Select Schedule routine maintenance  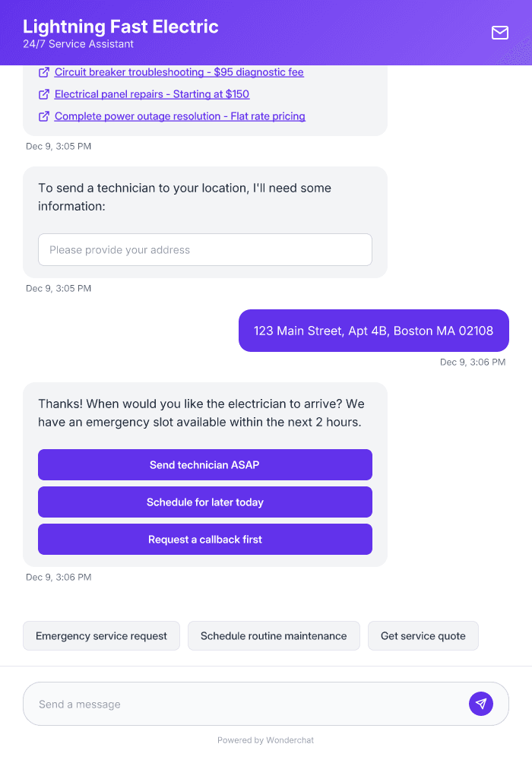pos(274,635)
